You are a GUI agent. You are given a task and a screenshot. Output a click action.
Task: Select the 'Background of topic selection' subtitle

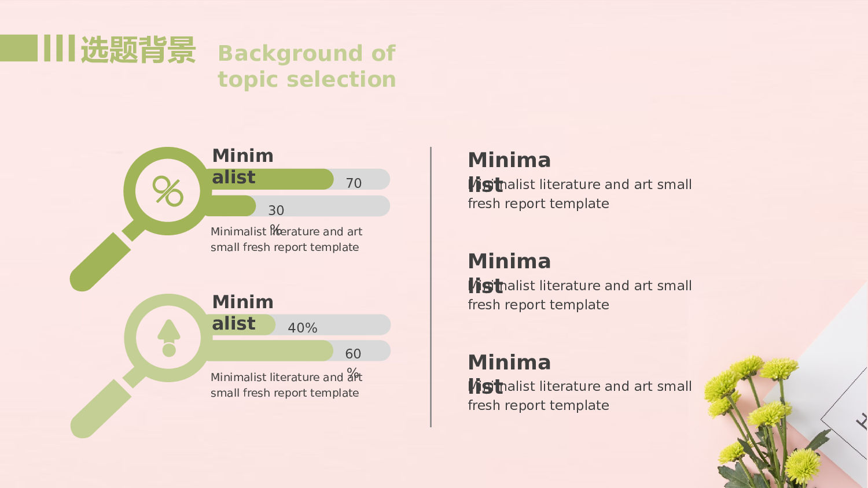click(307, 66)
